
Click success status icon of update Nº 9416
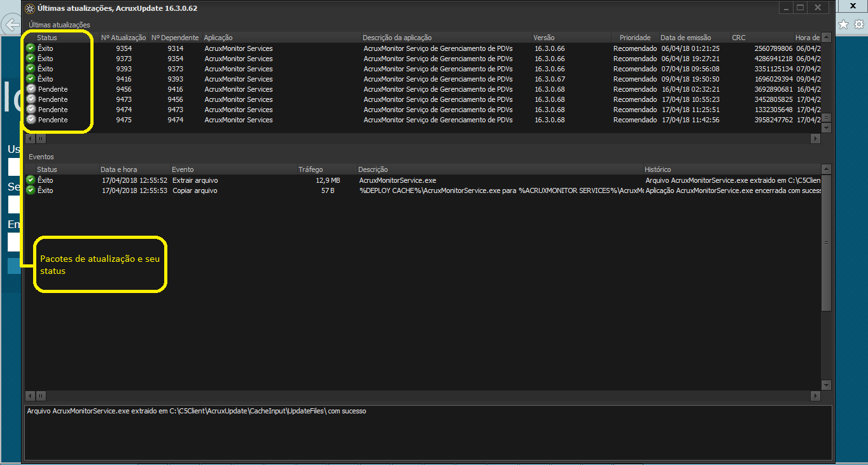[x=31, y=78]
